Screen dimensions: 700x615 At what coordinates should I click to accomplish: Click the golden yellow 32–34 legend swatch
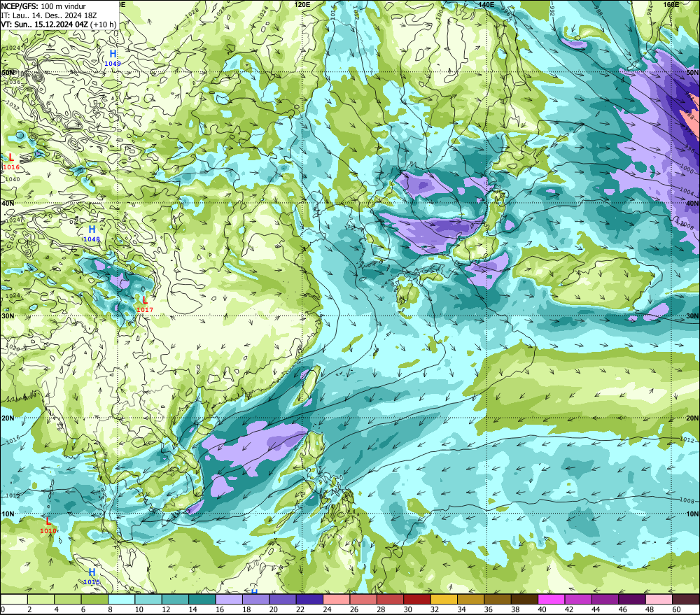[x=443, y=599]
